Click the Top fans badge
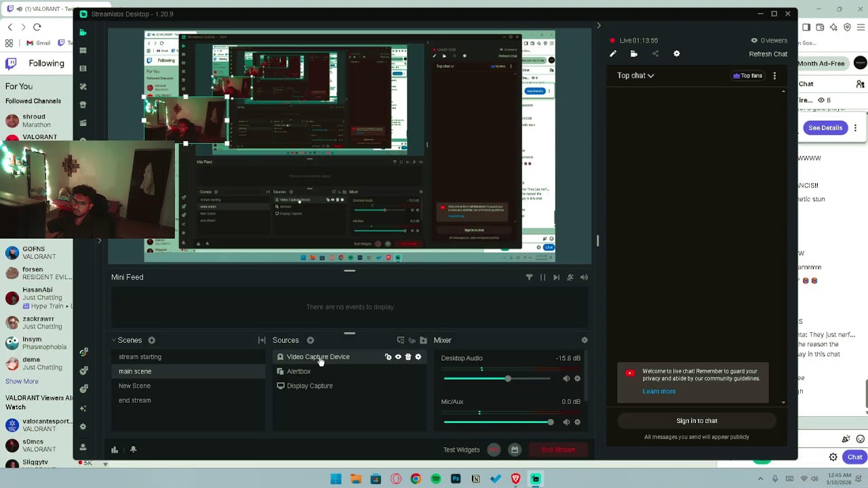 point(748,76)
